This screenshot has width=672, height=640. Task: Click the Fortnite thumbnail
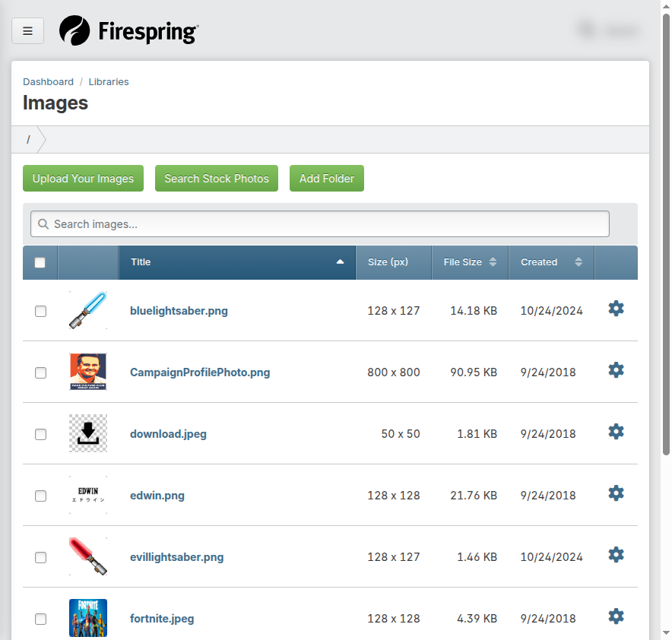point(88,618)
